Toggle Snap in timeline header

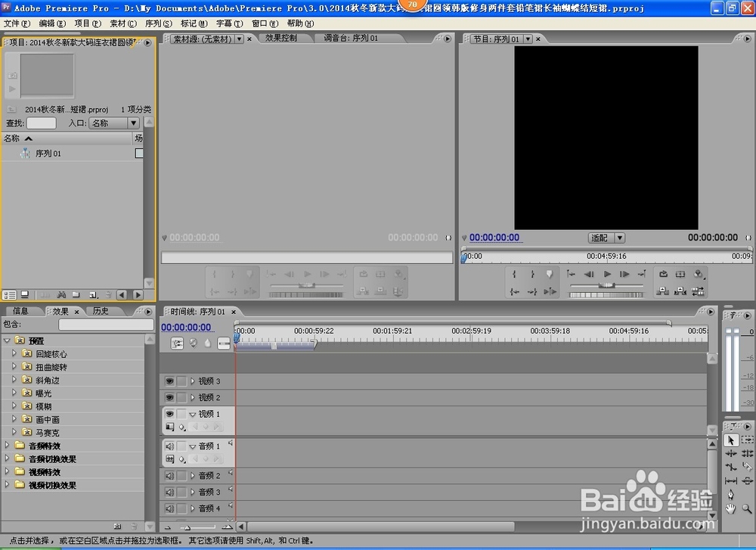point(178,343)
